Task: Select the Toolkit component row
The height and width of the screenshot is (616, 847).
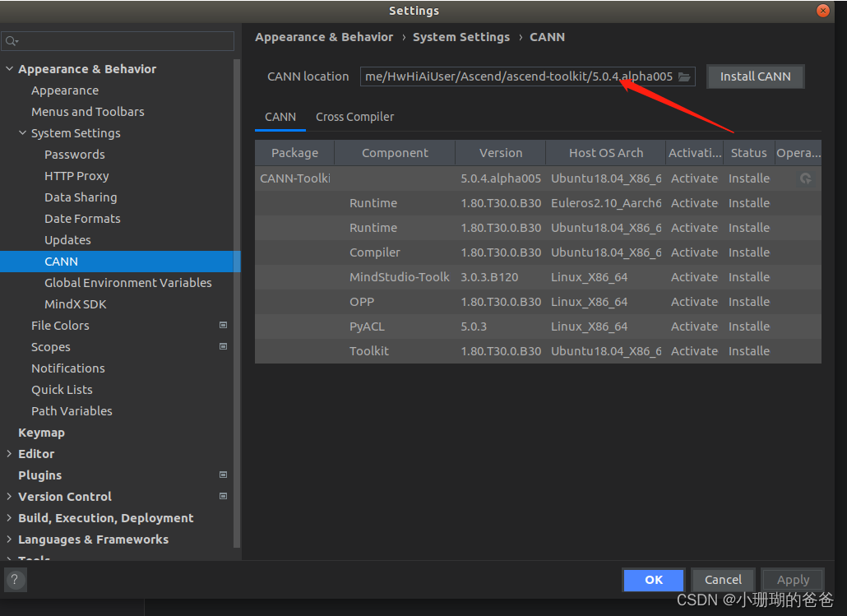Action: click(538, 351)
